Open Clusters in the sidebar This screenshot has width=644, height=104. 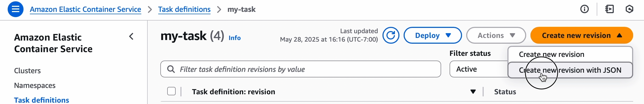[x=27, y=71]
